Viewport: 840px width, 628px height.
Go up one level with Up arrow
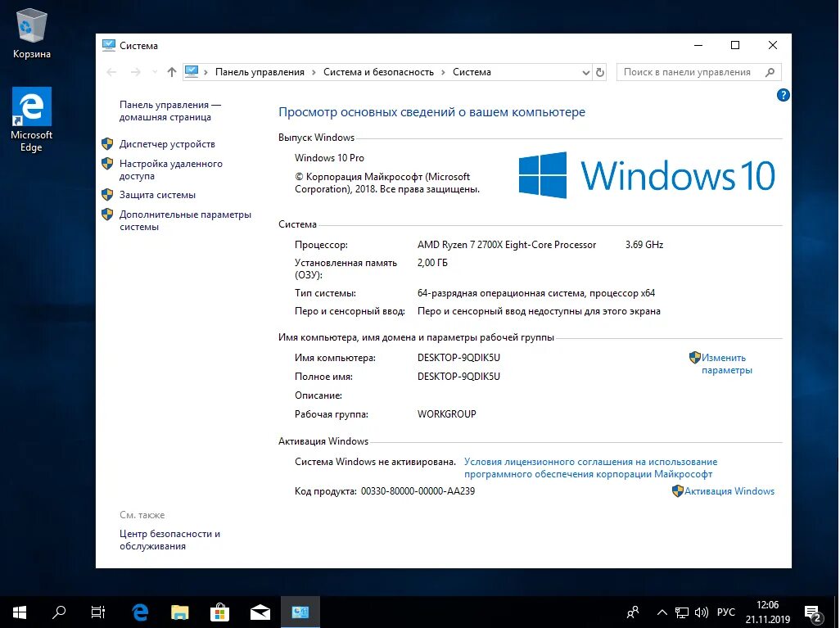tap(171, 72)
